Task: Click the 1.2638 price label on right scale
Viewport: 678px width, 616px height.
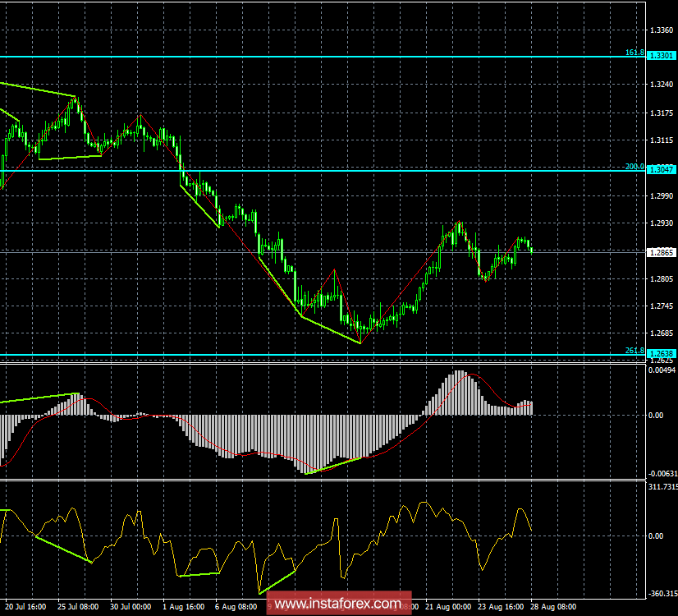Action: (x=662, y=355)
